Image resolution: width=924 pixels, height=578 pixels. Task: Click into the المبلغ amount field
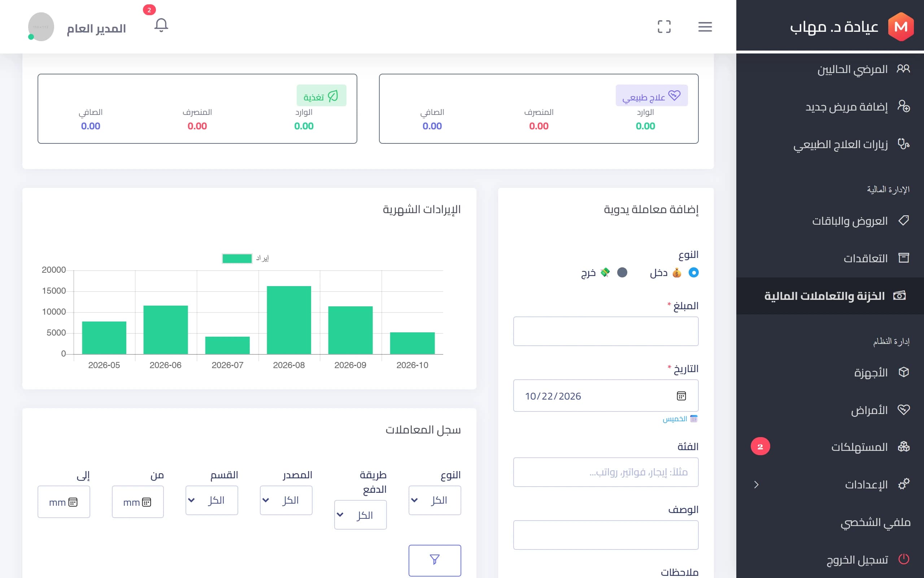[x=606, y=331]
